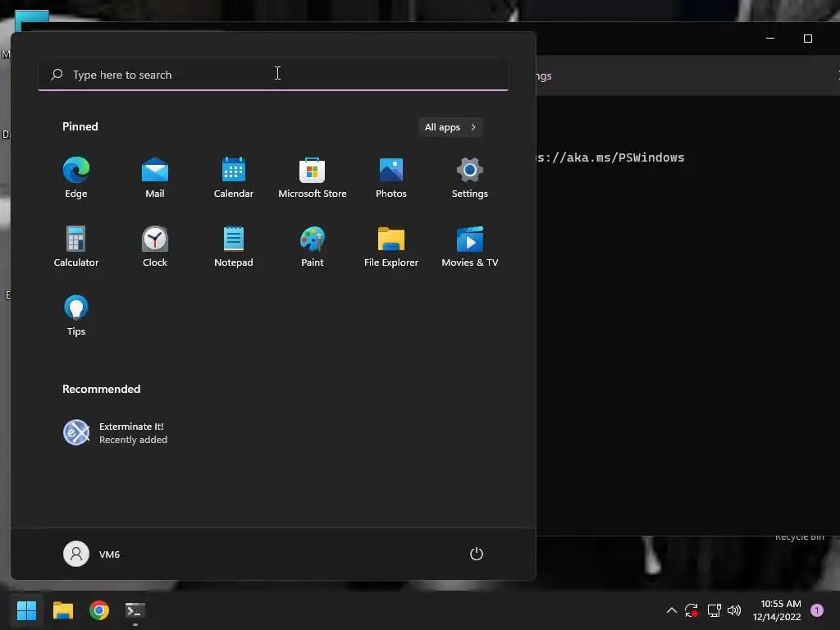This screenshot has height=630, width=840.
Task: Click the "Pinned" section heading
Action: [x=80, y=126]
